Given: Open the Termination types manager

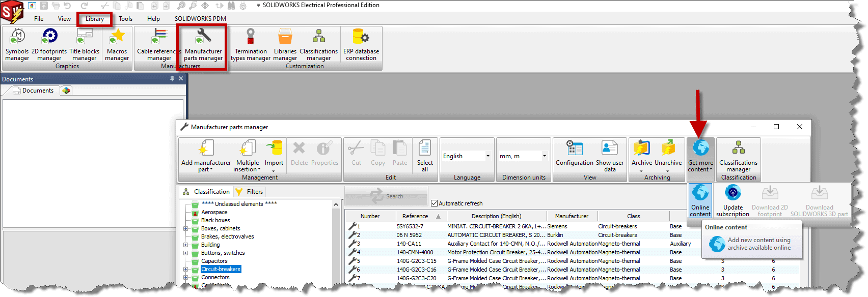Looking at the screenshot, I should [251, 45].
